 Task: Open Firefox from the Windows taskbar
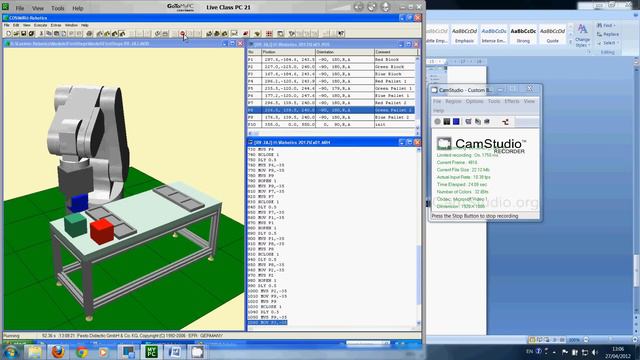click(x=58, y=351)
